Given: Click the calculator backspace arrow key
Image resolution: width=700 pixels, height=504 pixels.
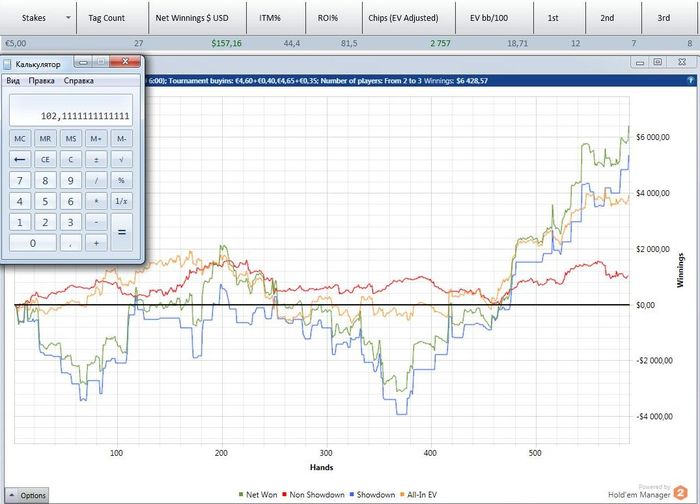Looking at the screenshot, I should [20, 159].
